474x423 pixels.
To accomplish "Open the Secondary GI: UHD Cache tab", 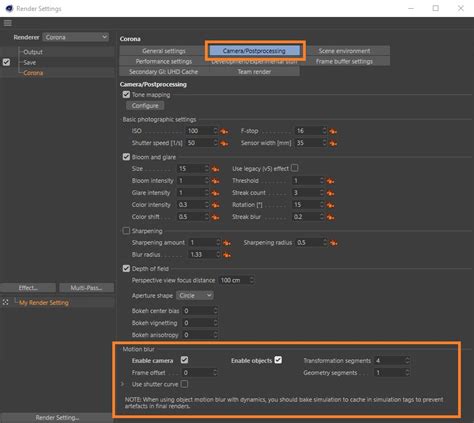I will pyautogui.click(x=164, y=72).
